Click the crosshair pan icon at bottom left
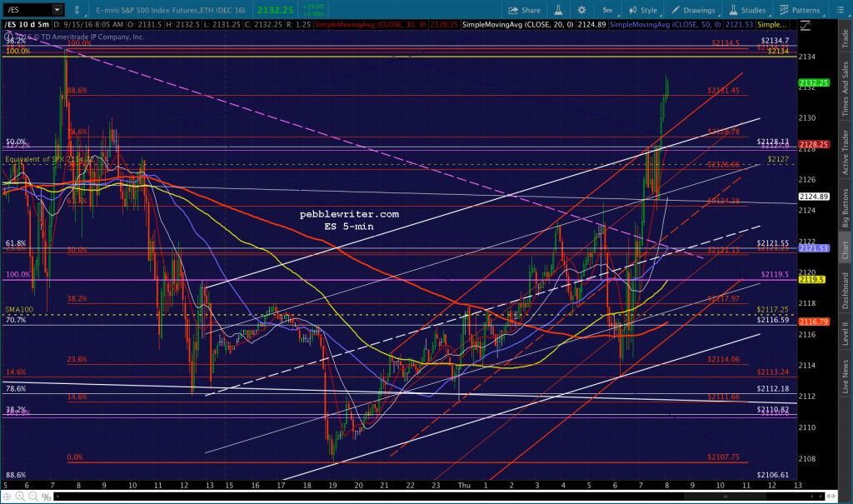Screen dimensions: 853x504 click(x=7, y=497)
